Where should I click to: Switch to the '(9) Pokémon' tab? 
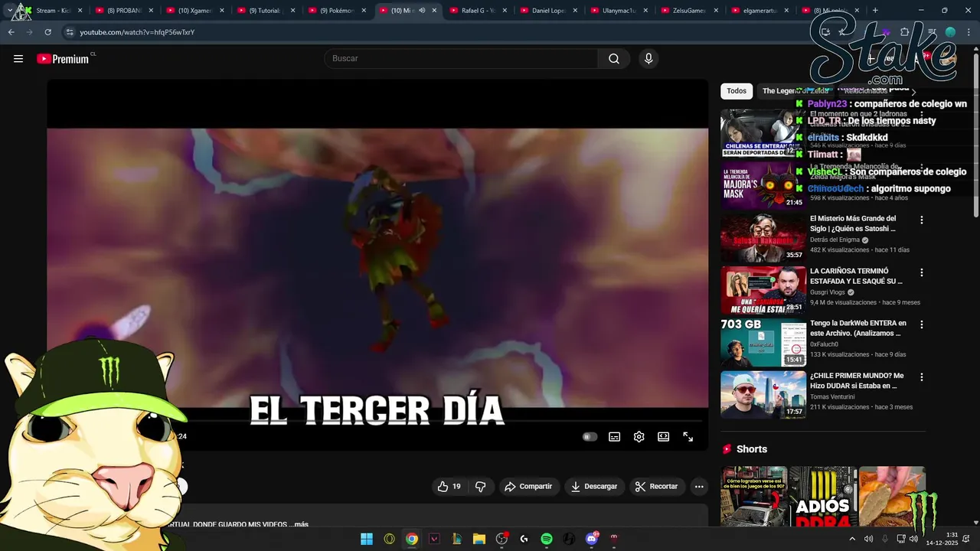pyautogui.click(x=335, y=11)
